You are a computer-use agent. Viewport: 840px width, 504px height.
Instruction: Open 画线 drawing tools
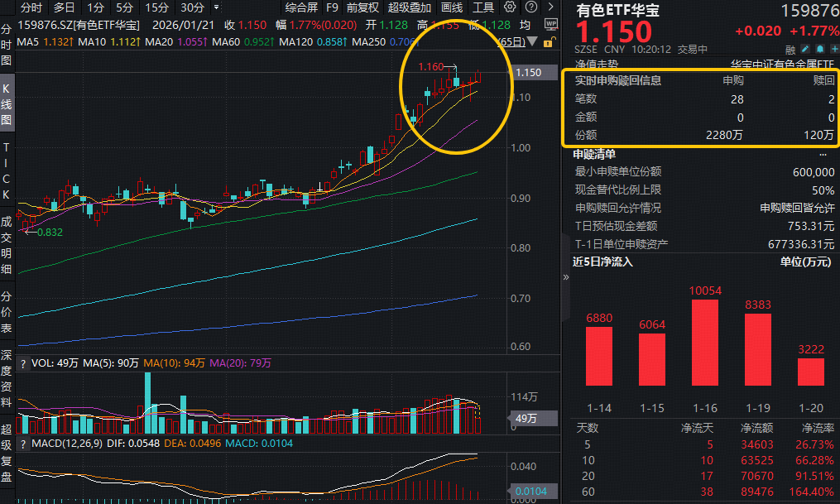[x=452, y=7]
